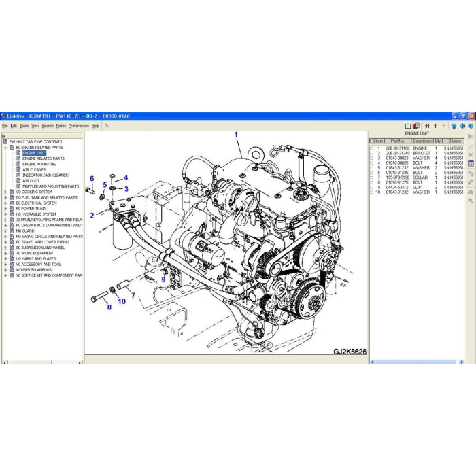Click the Part No. column header

click(x=398, y=141)
